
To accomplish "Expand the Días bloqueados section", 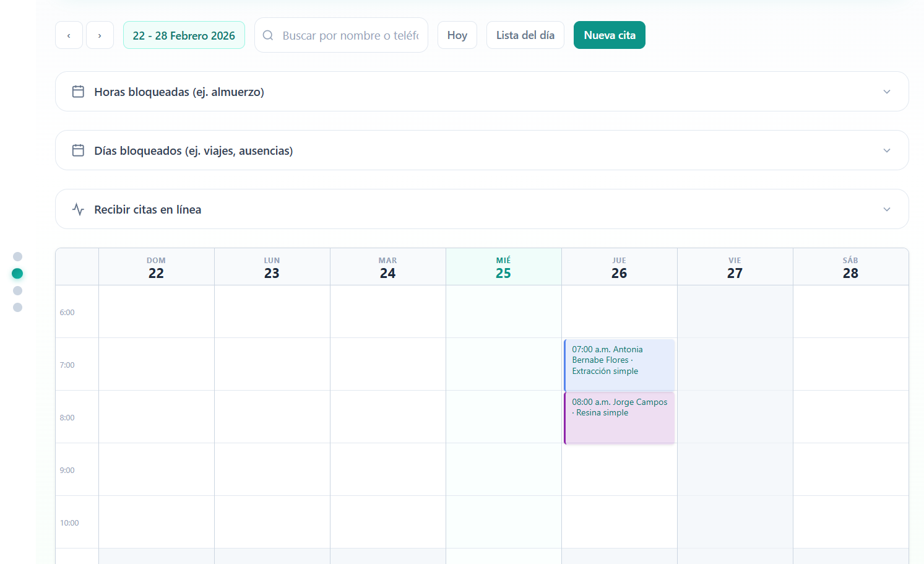I will point(887,150).
